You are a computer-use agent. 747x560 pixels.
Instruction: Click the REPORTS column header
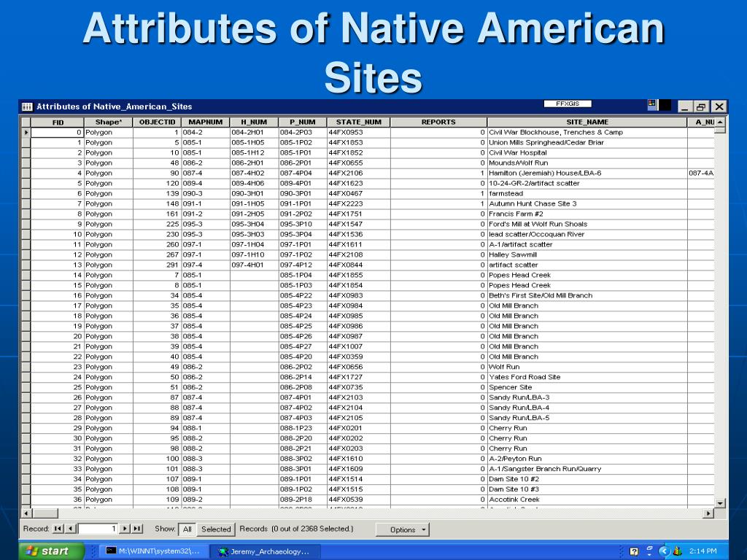438,122
